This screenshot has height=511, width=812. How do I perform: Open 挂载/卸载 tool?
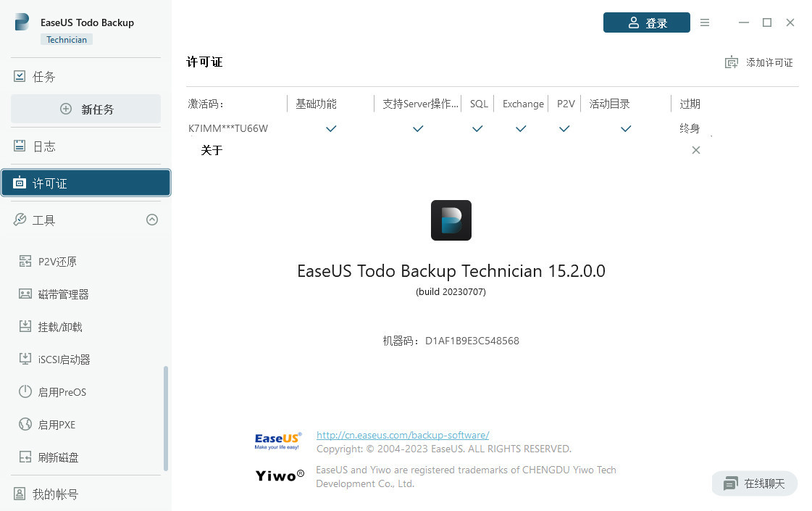coord(60,327)
